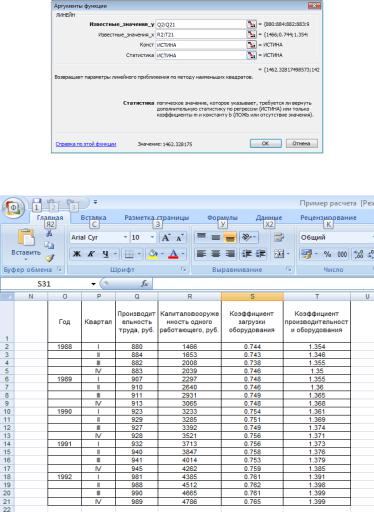This screenshot has height=512, width=374.
Task: Switch to the Вставка ribbon tab
Action: 94,218
